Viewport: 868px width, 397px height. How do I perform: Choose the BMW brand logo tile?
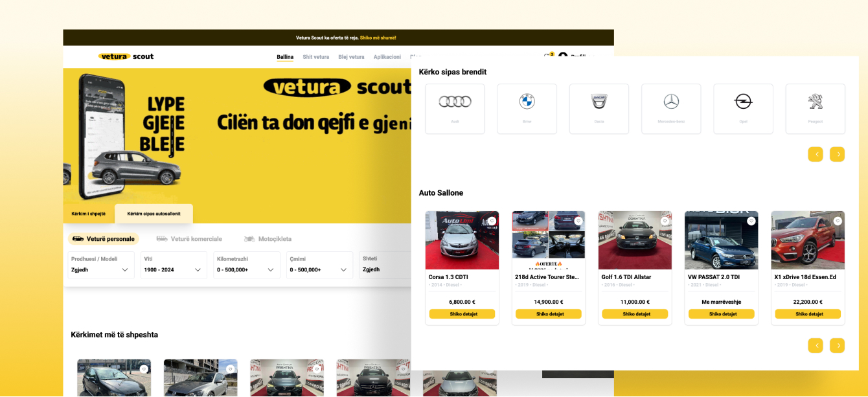tap(527, 109)
